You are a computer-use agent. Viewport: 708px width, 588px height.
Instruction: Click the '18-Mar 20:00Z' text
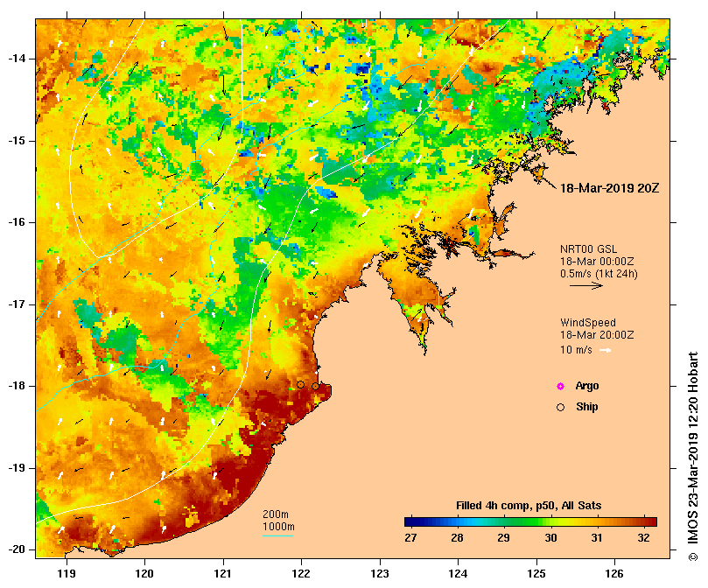[x=597, y=335]
